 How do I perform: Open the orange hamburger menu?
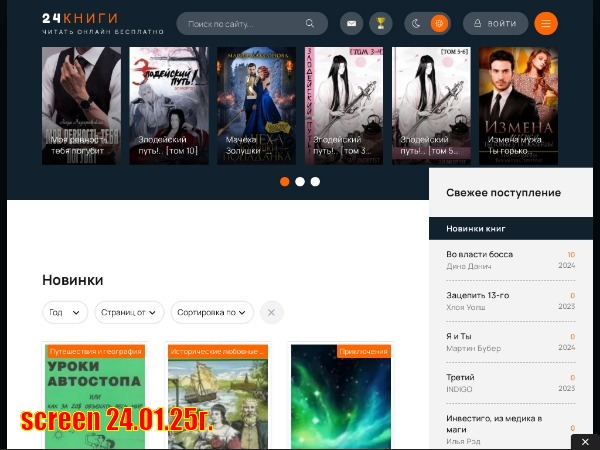click(546, 23)
